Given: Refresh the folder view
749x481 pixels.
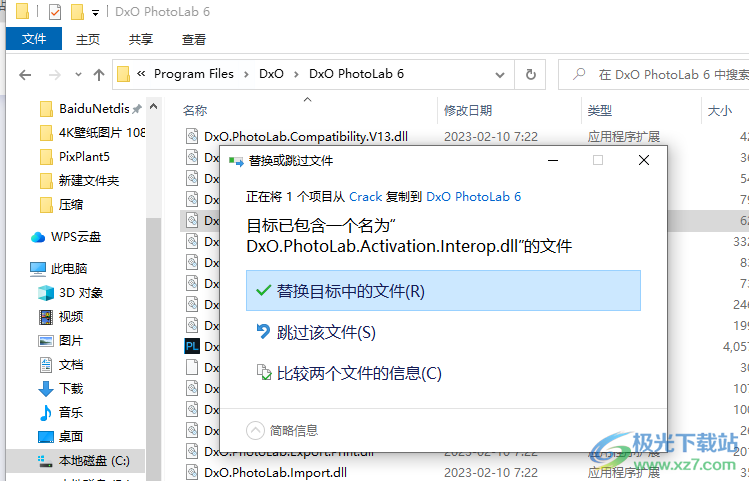Looking at the screenshot, I should click(x=530, y=75).
